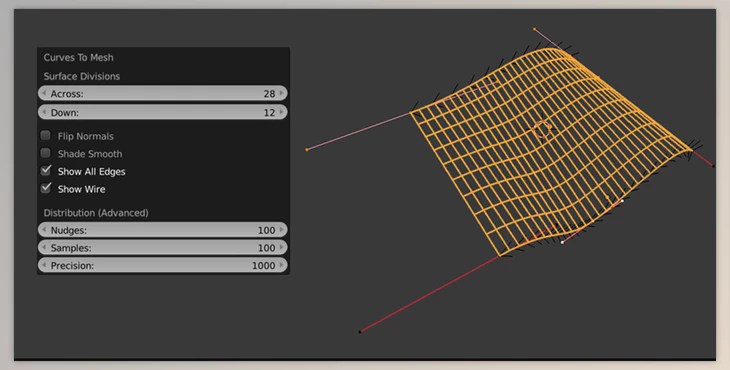The height and width of the screenshot is (370, 730).
Task: Increase the Across value with right arrow
Action: (x=281, y=93)
